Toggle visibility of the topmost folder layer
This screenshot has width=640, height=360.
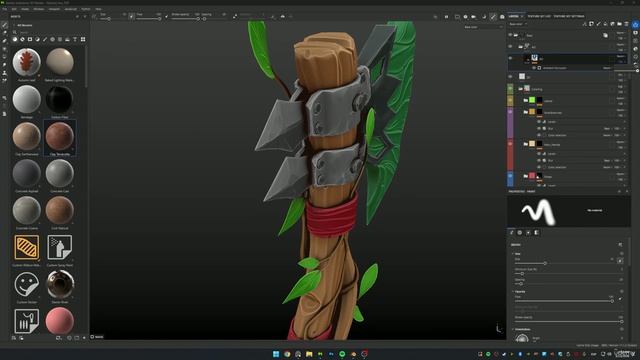pos(510,35)
